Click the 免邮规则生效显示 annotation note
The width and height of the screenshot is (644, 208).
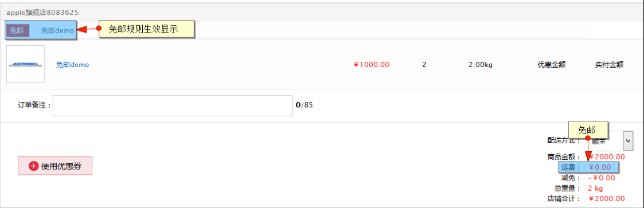click(146, 29)
